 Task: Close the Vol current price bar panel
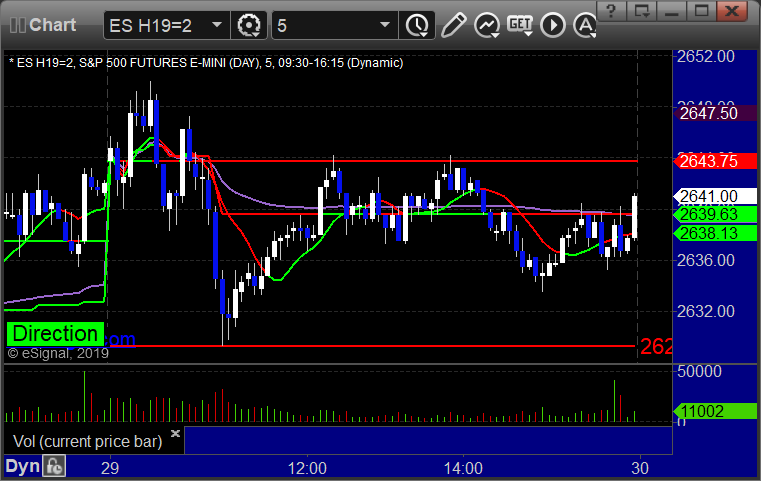click(175, 433)
